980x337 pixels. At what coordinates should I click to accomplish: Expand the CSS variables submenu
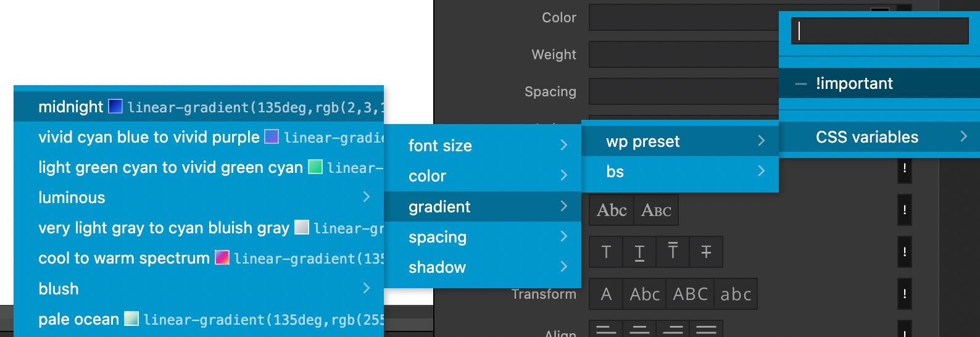point(879,137)
